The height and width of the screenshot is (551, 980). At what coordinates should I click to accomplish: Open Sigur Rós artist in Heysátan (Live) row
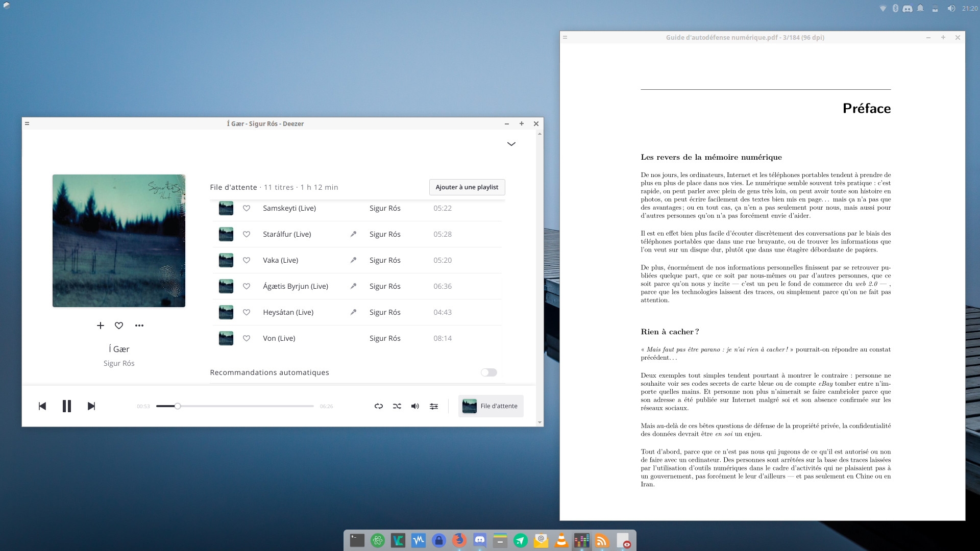[x=385, y=312]
